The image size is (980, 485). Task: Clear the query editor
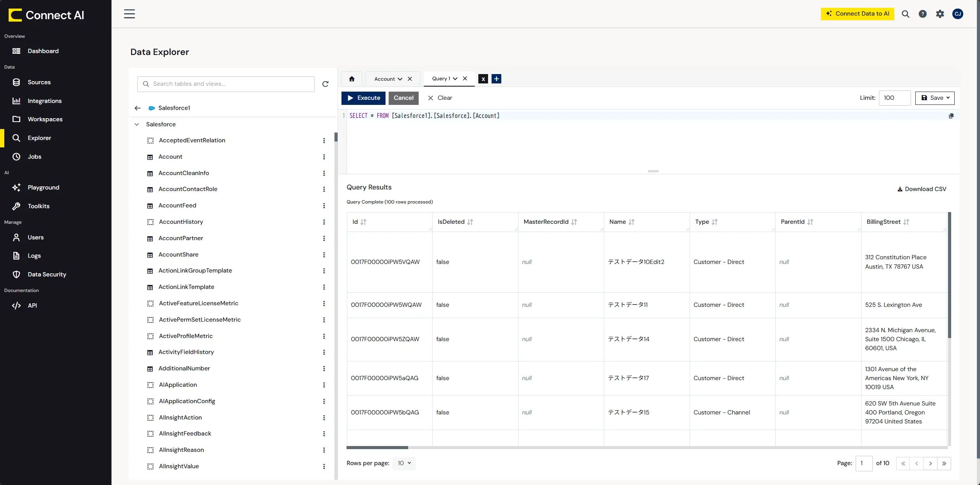click(440, 98)
